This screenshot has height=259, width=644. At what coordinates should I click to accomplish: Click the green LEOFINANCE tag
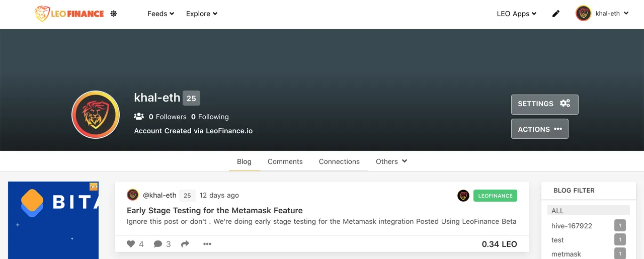[495, 196]
